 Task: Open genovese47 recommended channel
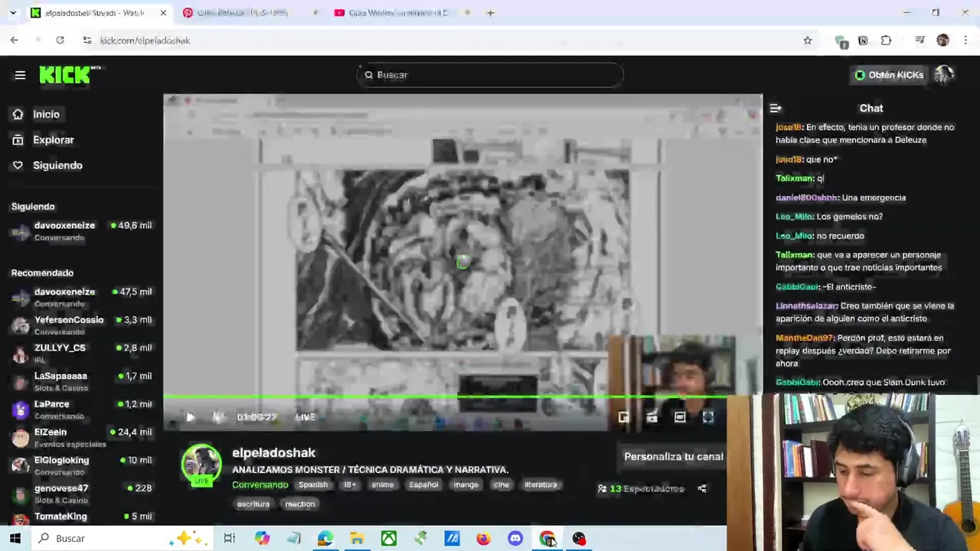pyautogui.click(x=81, y=494)
